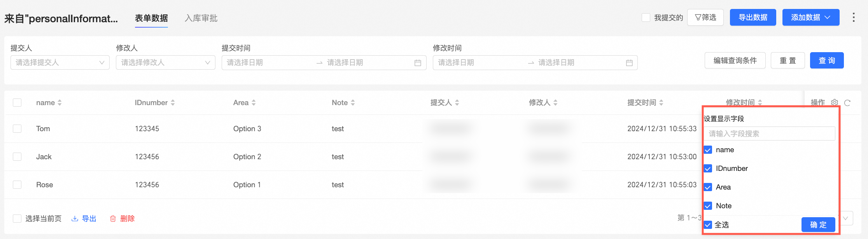
Task: Click the 2024/12/31 10:53:00 timestamp
Action: click(x=662, y=157)
